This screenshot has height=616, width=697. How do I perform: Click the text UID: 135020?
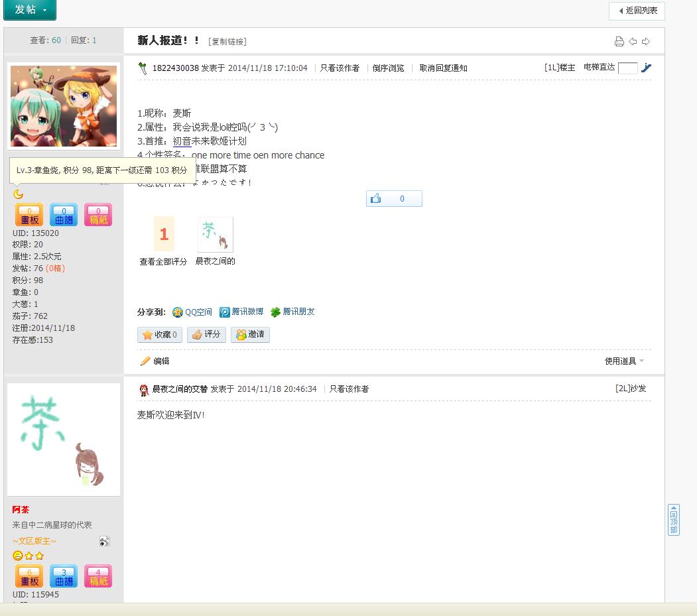36,233
